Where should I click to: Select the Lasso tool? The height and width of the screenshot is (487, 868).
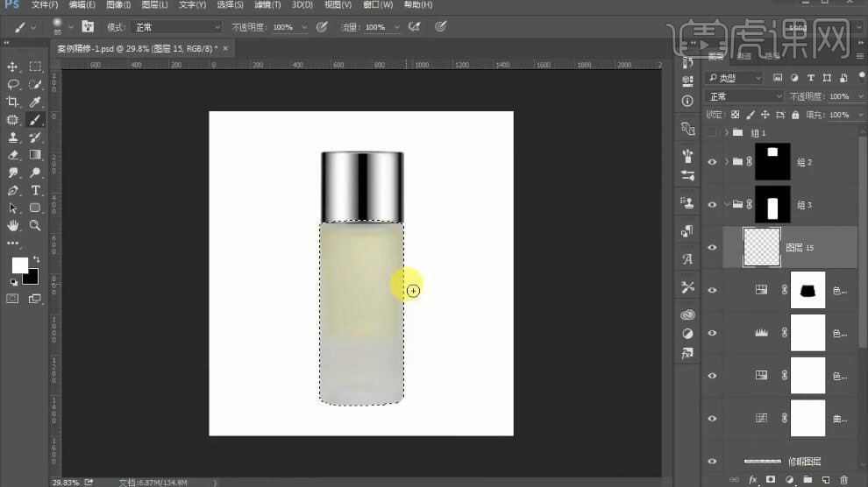(13, 84)
